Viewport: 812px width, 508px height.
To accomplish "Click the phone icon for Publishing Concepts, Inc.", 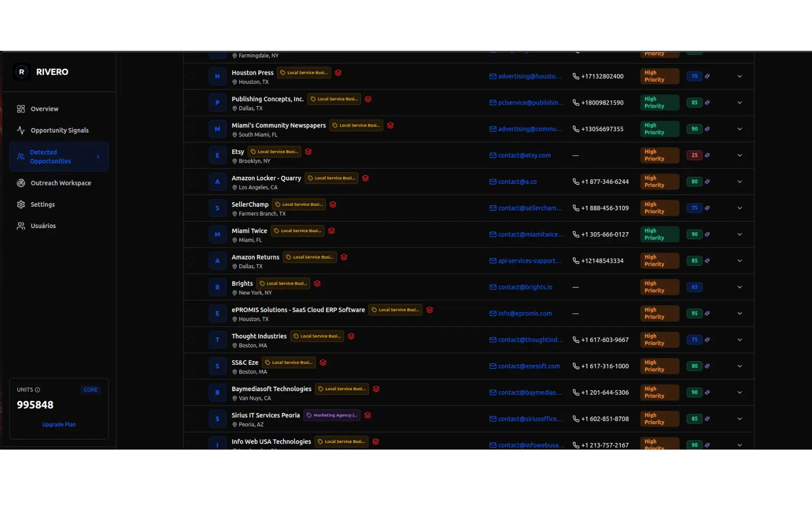I will tap(576, 103).
